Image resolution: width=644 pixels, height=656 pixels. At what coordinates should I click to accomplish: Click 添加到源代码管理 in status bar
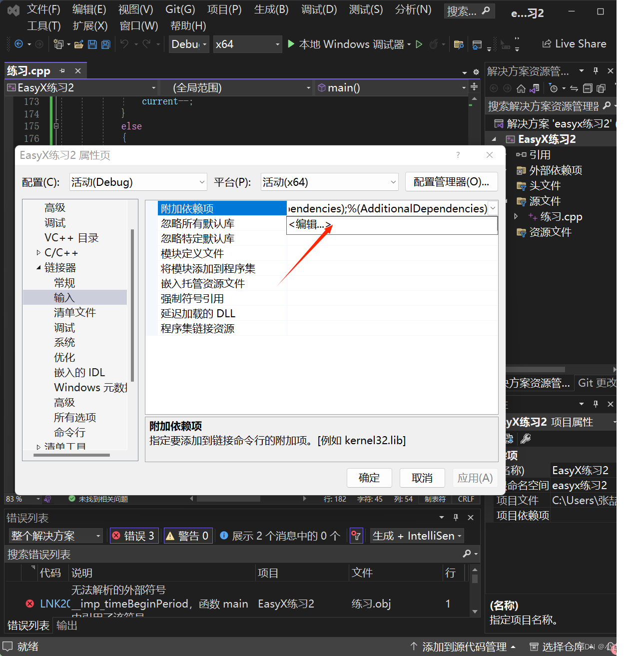pos(463,647)
